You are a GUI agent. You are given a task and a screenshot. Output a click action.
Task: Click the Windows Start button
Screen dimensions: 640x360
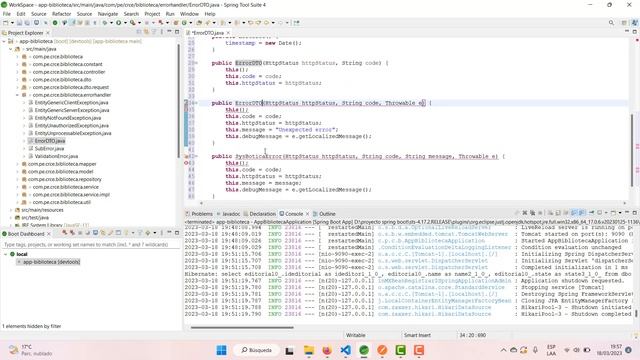click(222, 350)
